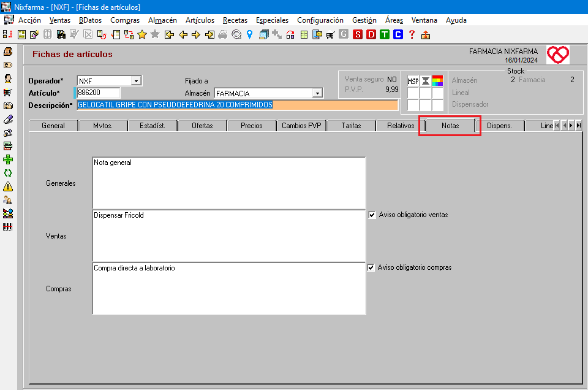Viewport: 588px width, 390px height.
Task: Switch to the Precios tab
Action: pyautogui.click(x=252, y=126)
